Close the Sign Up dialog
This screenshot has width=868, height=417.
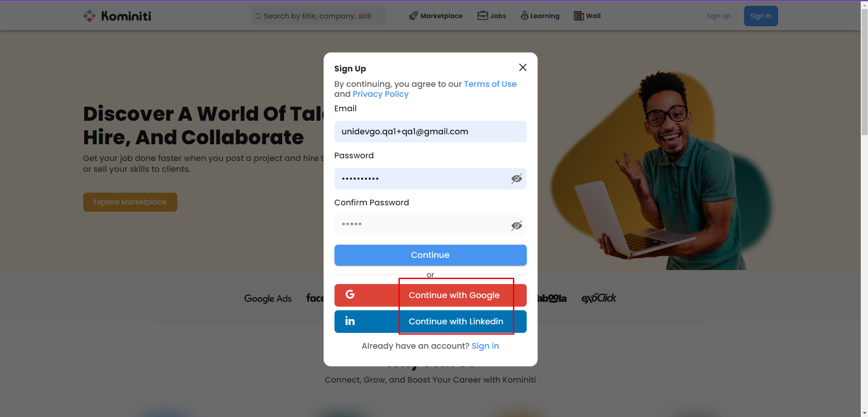(523, 67)
